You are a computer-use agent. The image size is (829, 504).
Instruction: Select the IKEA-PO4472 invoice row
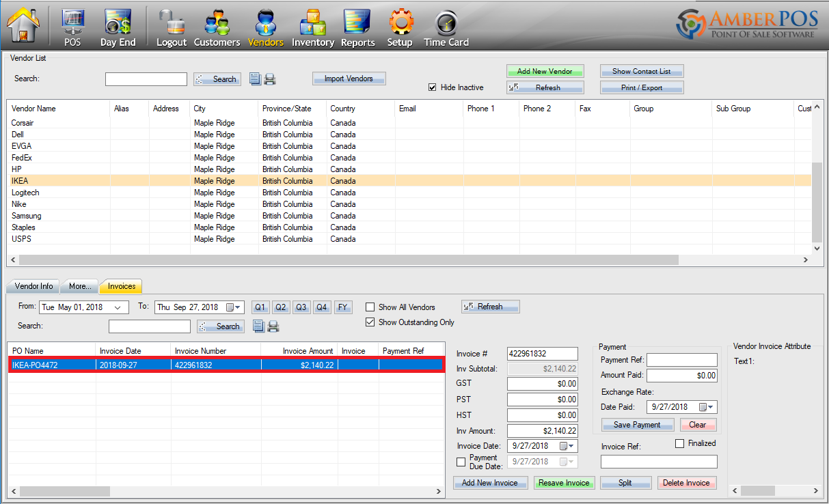tap(226, 365)
